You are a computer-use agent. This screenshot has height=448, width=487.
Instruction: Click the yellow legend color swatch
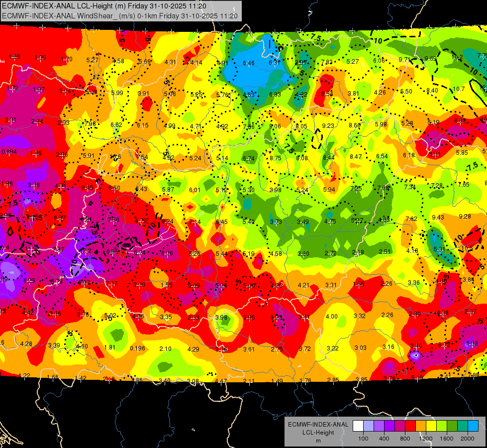point(431,426)
